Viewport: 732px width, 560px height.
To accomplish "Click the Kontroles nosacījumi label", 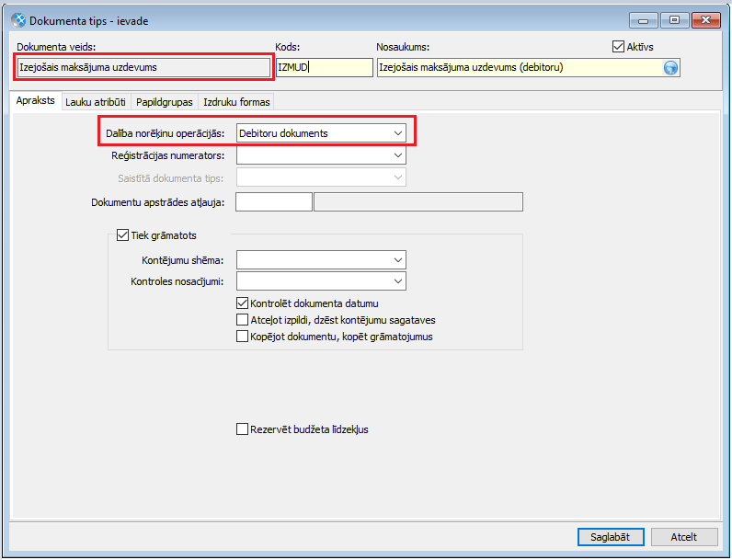I will tap(177, 282).
